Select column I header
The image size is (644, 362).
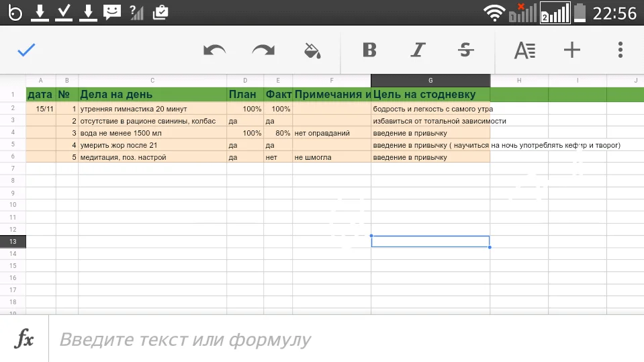point(578,81)
